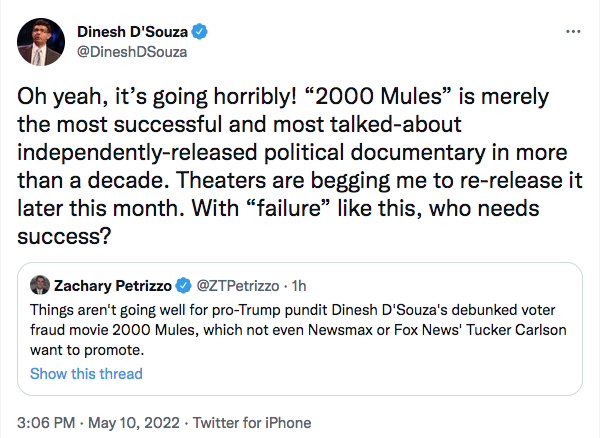Open the tweet's three-dot more menu
Image resolution: width=601 pixels, height=438 pixels.
pos(573,31)
